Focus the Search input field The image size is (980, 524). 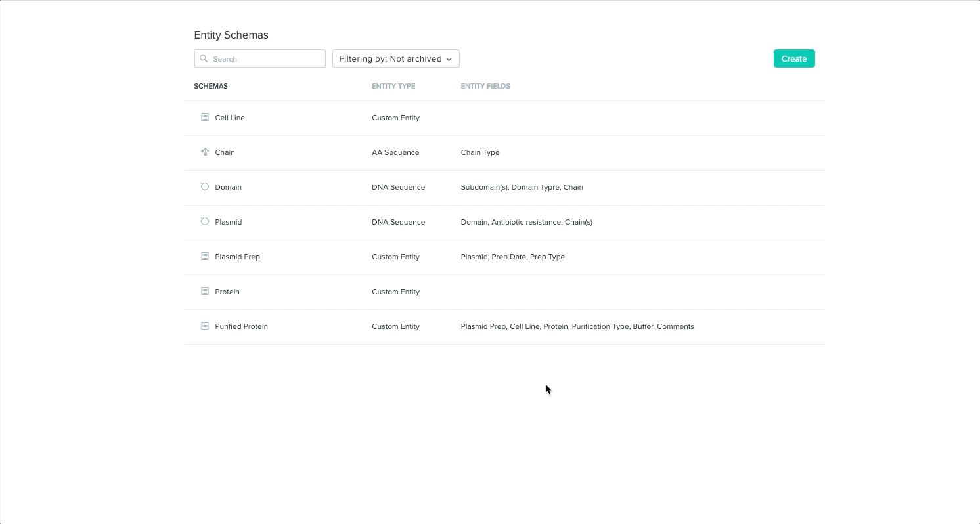point(260,58)
